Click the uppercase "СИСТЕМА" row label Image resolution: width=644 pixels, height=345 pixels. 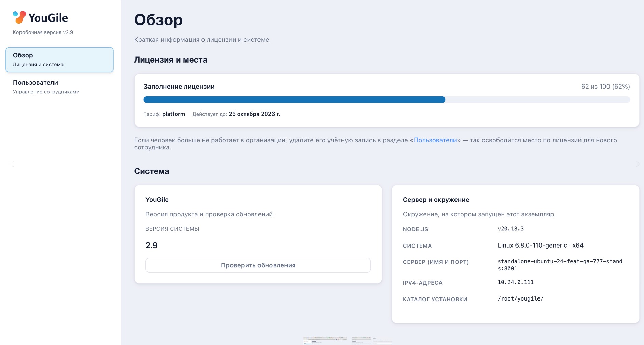pyautogui.click(x=417, y=246)
